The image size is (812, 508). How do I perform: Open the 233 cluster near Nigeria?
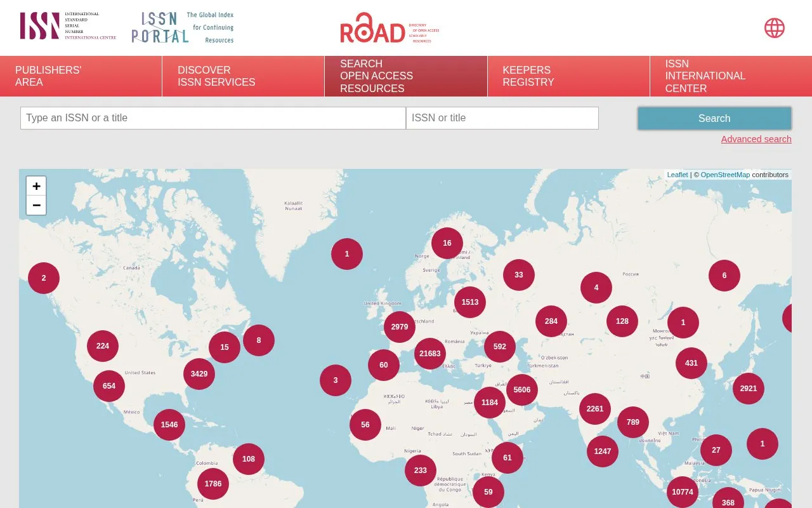pos(421,471)
